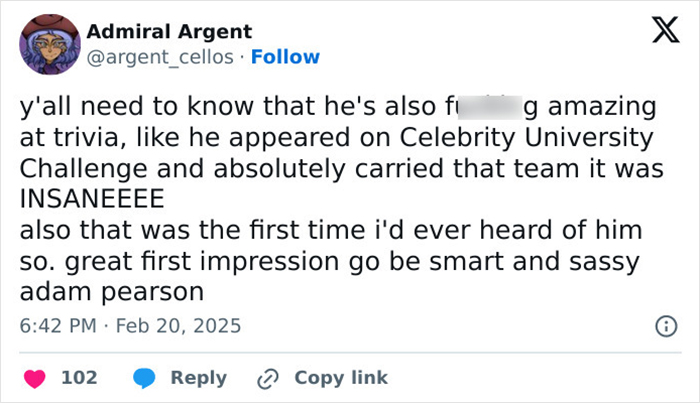Click the Reply text button
The width and height of the screenshot is (700, 403).
coord(198,378)
